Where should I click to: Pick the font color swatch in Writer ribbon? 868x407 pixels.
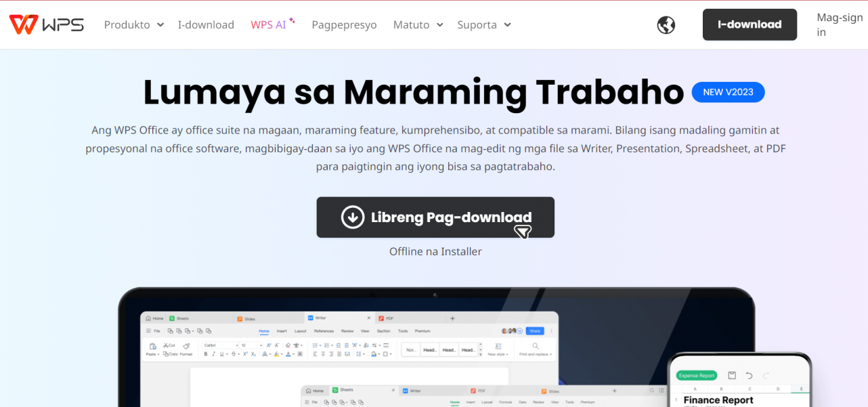click(x=288, y=354)
